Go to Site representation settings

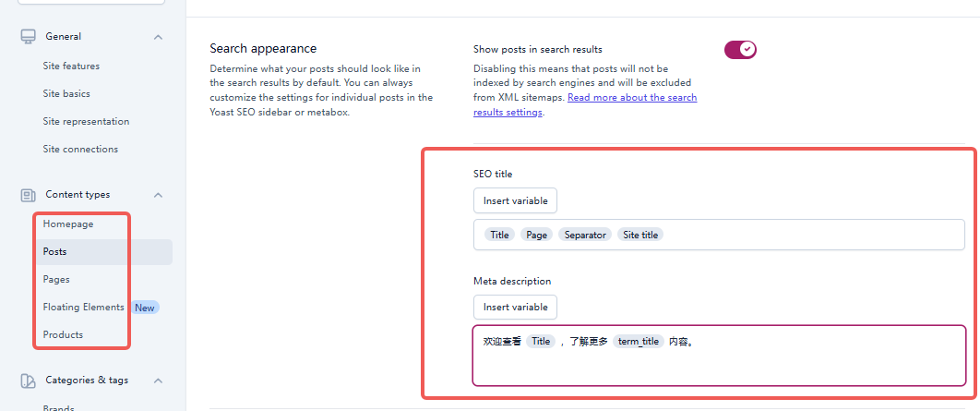(86, 122)
